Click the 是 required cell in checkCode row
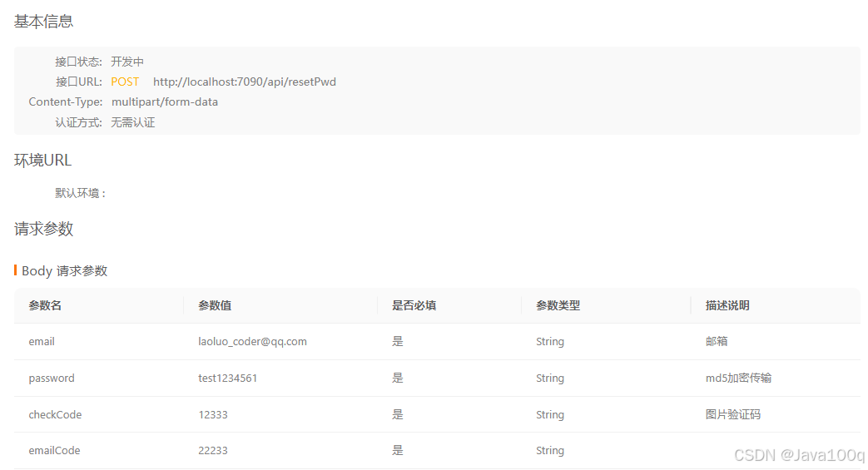The width and height of the screenshot is (868, 470). [x=398, y=414]
